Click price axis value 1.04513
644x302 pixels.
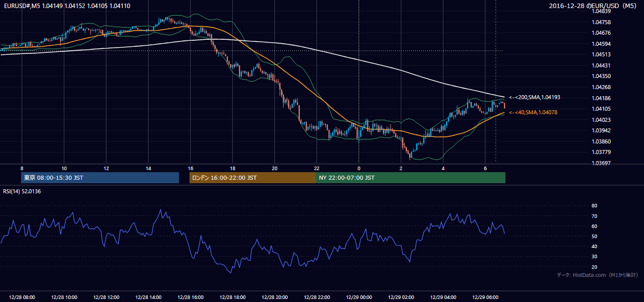tap(601, 54)
